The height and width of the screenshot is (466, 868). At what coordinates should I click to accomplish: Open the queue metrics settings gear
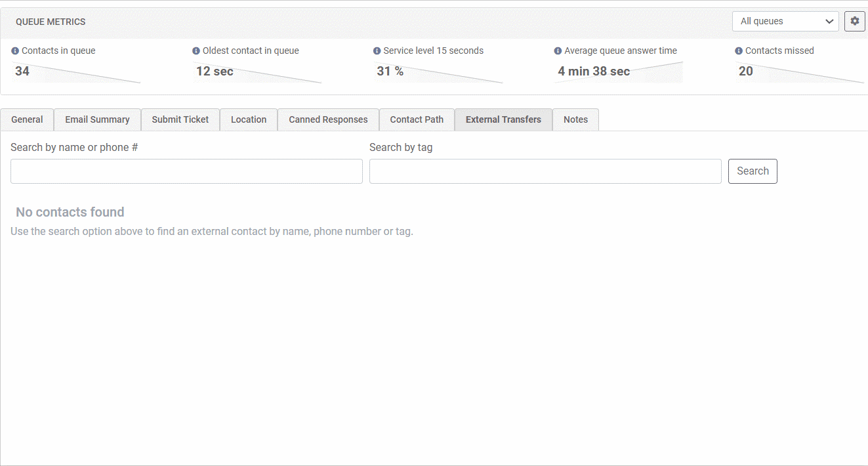[854, 21]
